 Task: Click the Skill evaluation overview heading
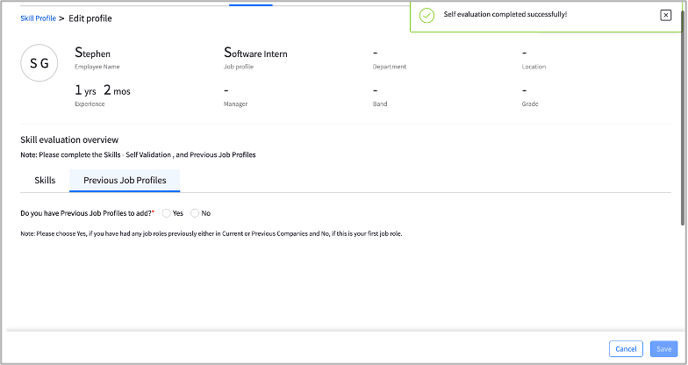tap(69, 140)
